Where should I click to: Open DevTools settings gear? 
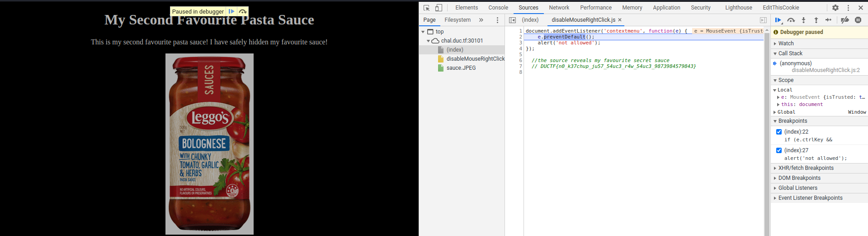pyautogui.click(x=835, y=8)
